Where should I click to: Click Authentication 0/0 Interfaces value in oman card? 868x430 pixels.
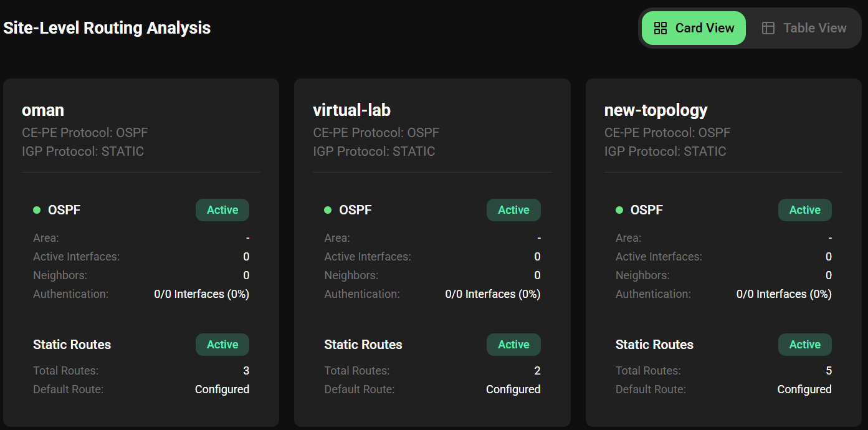coord(202,294)
